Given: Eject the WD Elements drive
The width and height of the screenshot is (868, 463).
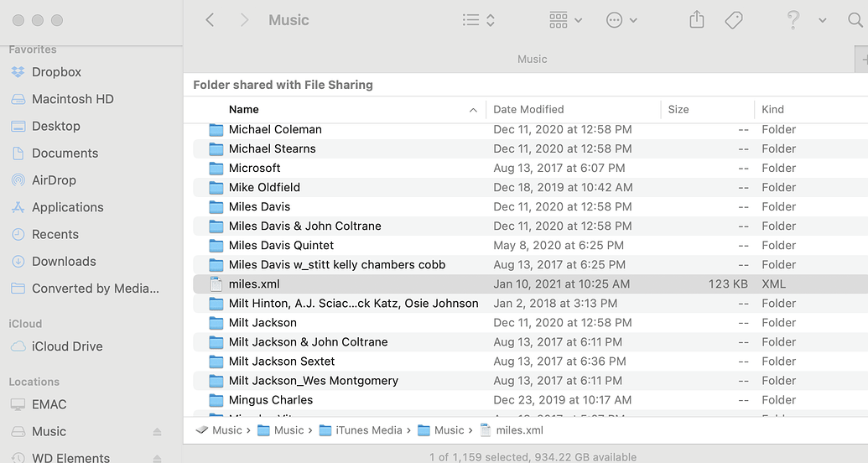Looking at the screenshot, I should (157, 457).
